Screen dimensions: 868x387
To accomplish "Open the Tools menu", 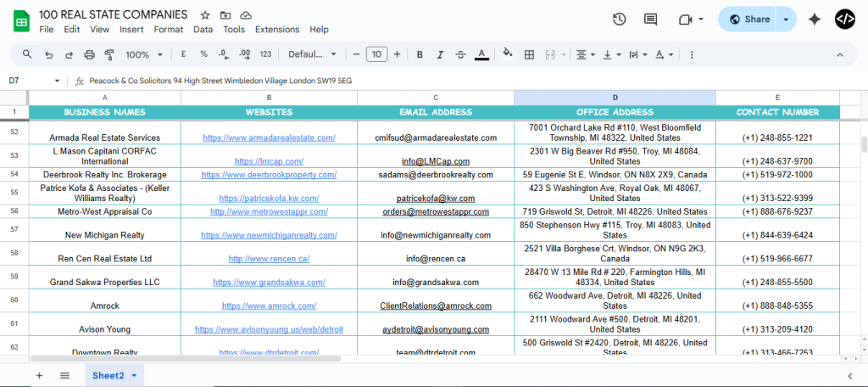I will click(x=234, y=30).
